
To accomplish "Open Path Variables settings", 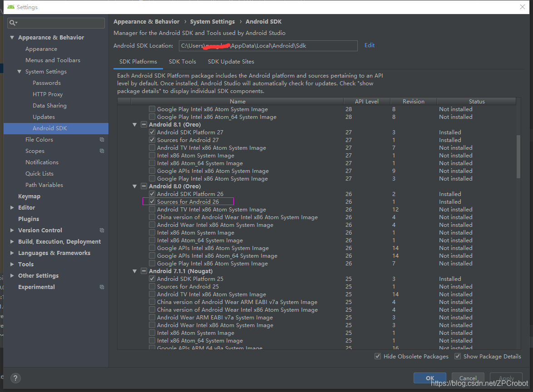I will click(44, 185).
